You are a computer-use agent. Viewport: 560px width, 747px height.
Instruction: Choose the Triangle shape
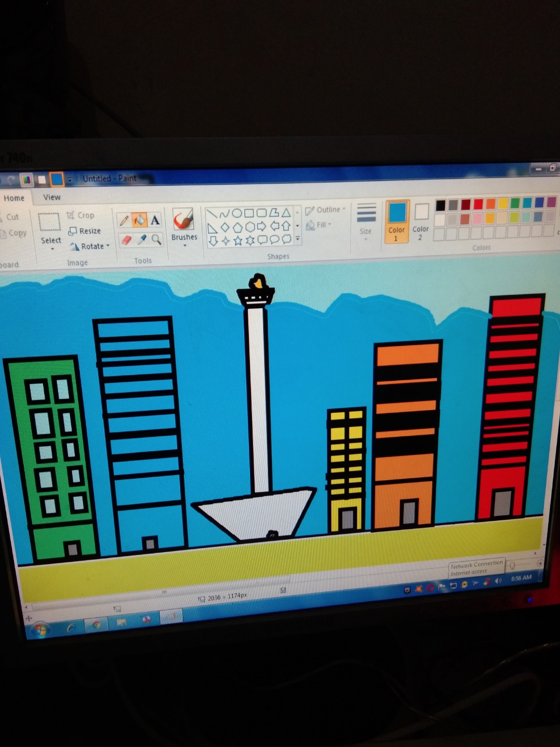point(286,212)
